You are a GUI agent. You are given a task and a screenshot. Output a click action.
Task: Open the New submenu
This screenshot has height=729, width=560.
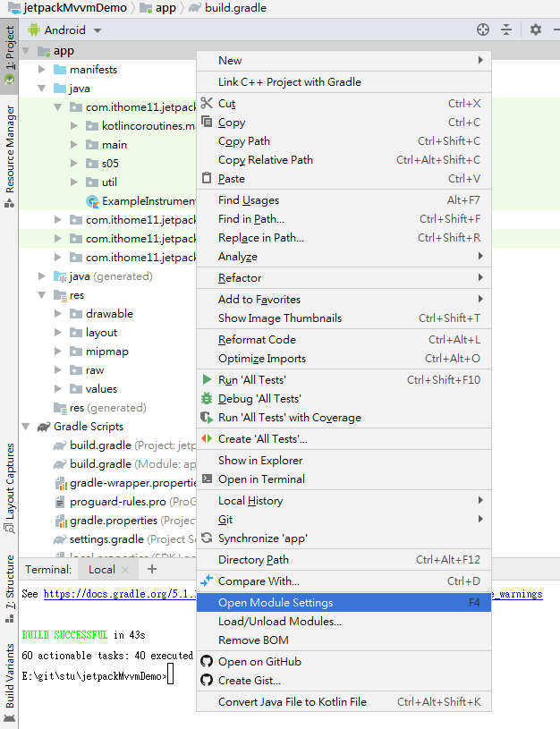344,61
